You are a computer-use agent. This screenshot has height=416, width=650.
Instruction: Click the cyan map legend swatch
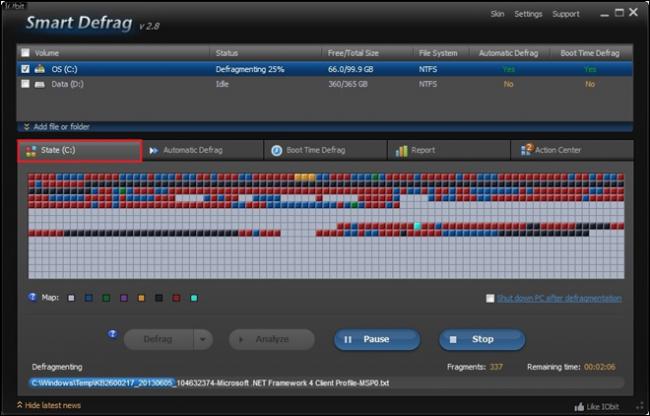194,298
